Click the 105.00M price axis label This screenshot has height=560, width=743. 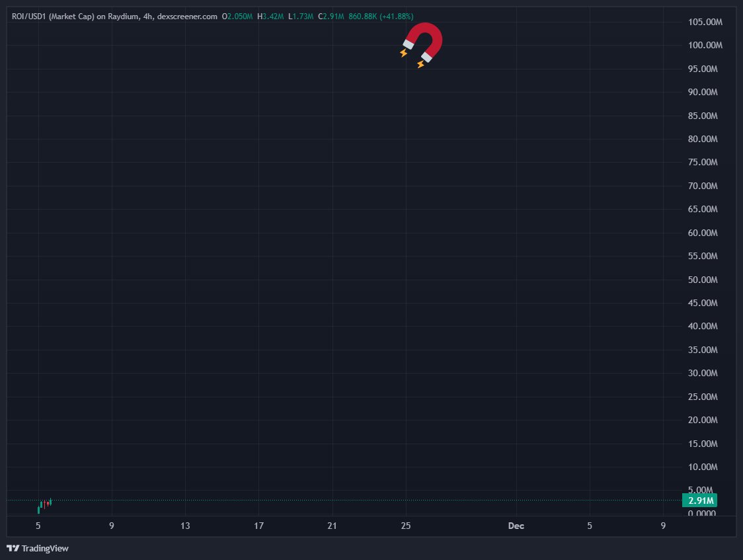coord(705,22)
